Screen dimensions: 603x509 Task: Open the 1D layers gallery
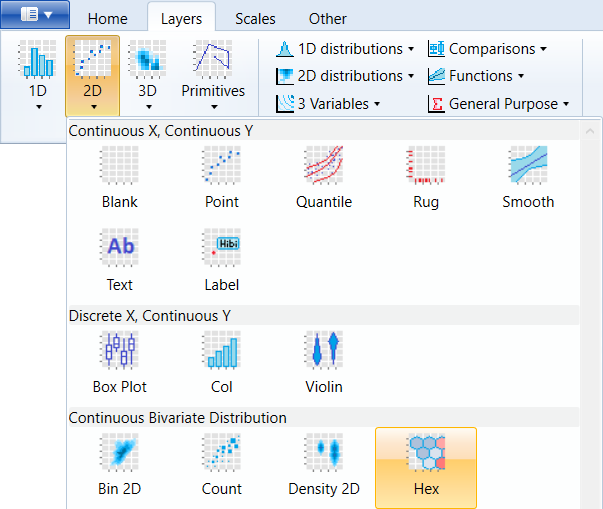point(38,75)
